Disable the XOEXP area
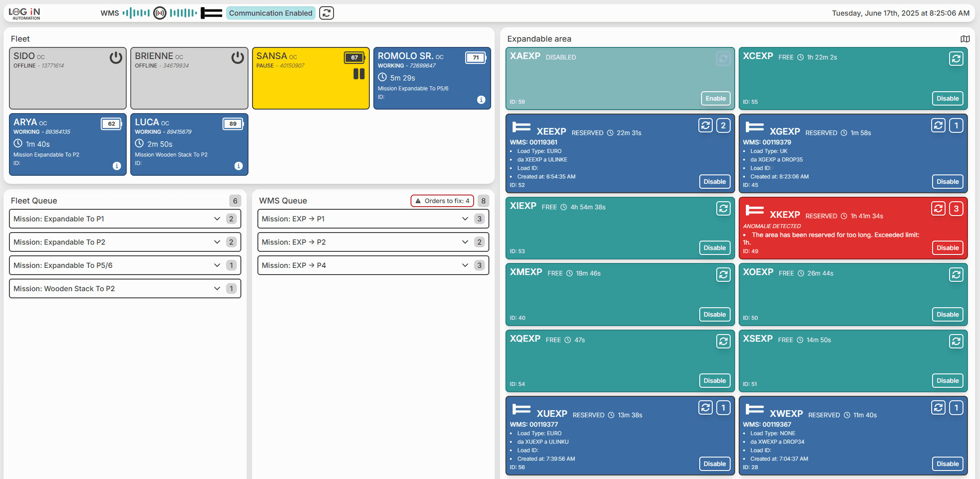The image size is (980, 479). [x=948, y=314]
